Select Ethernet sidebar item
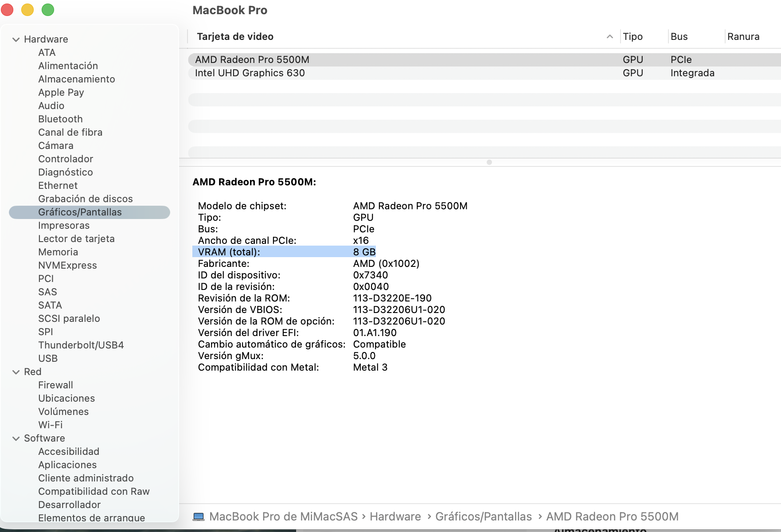 click(58, 186)
